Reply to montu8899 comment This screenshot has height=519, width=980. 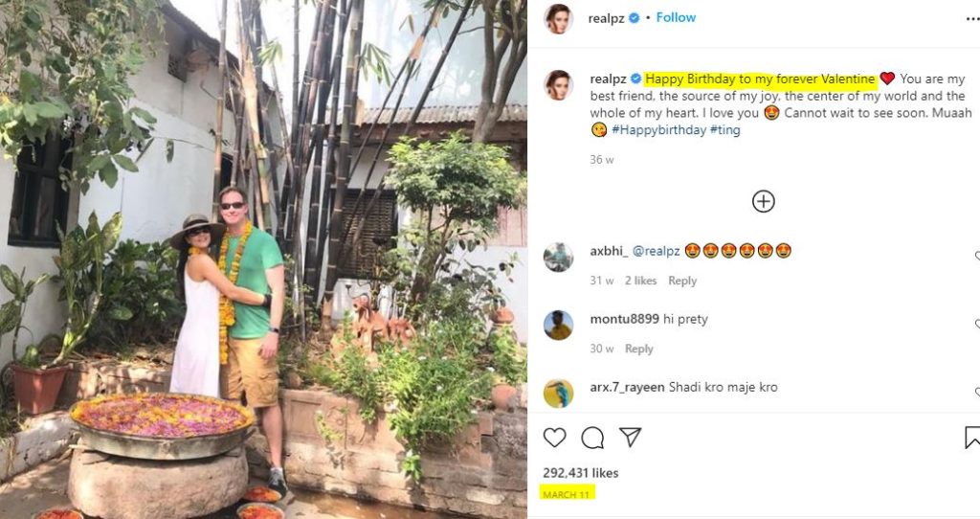coord(638,349)
